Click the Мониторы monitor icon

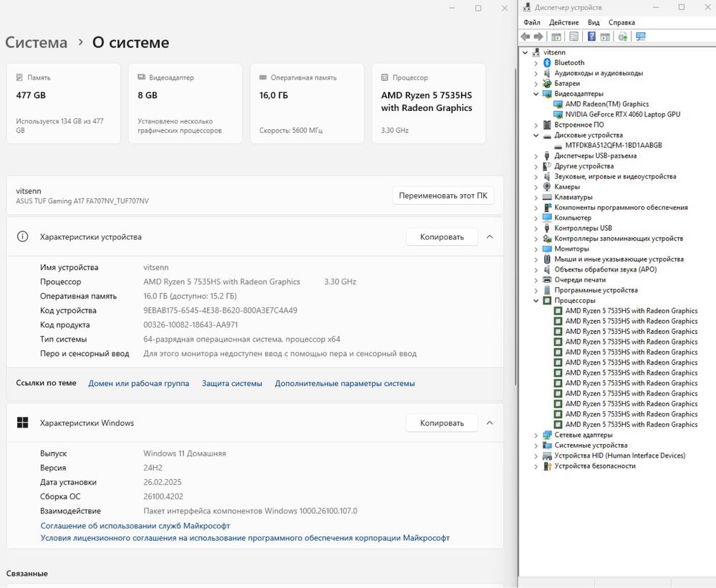547,249
